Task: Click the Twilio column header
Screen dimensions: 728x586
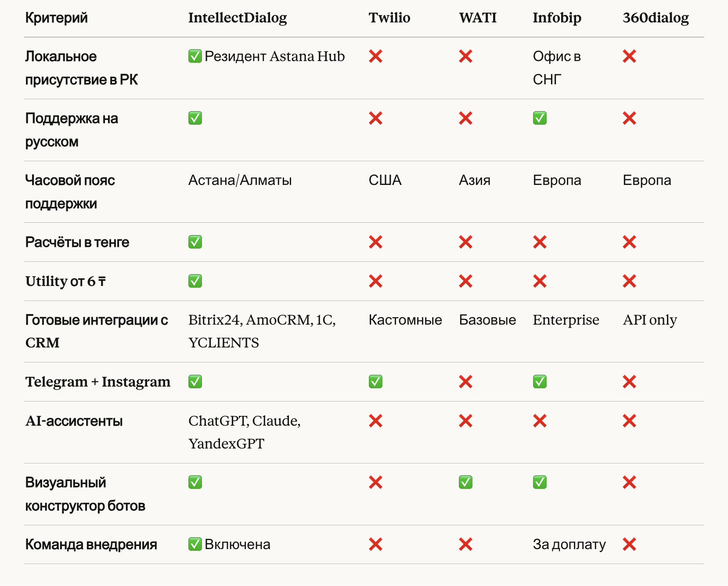Action: [389, 18]
